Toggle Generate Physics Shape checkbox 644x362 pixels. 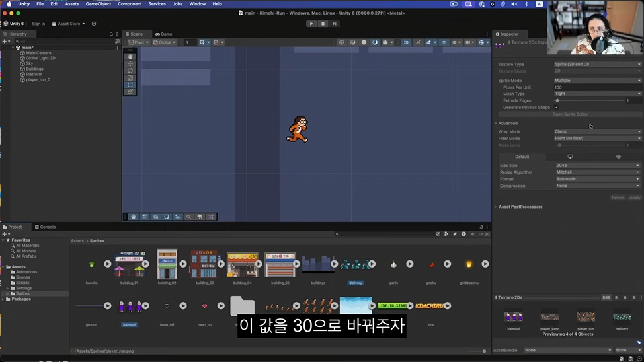point(556,108)
